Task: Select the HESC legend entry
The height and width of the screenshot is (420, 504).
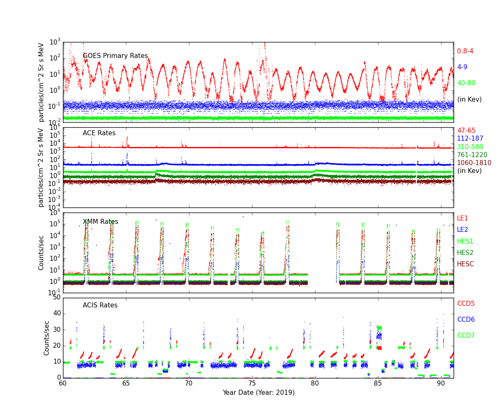Action: pos(465,264)
